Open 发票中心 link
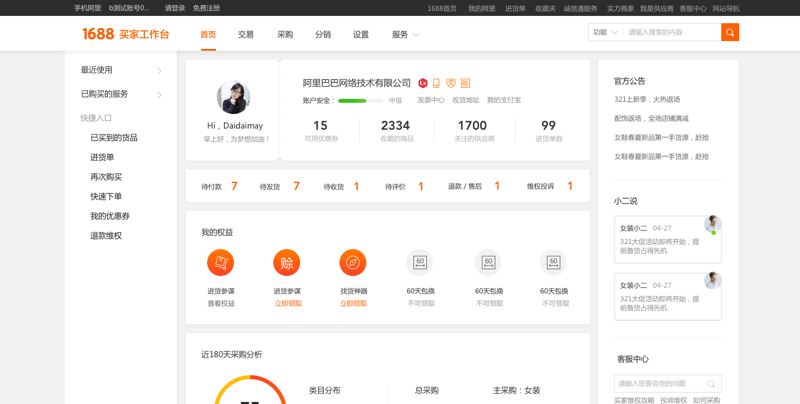Image resolution: width=800 pixels, height=404 pixels. 431,100
